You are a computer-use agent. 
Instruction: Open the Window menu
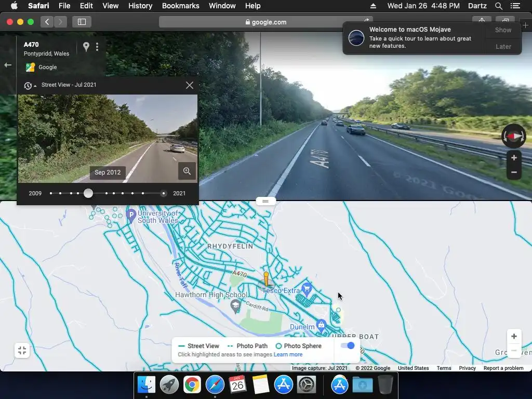pyautogui.click(x=222, y=6)
